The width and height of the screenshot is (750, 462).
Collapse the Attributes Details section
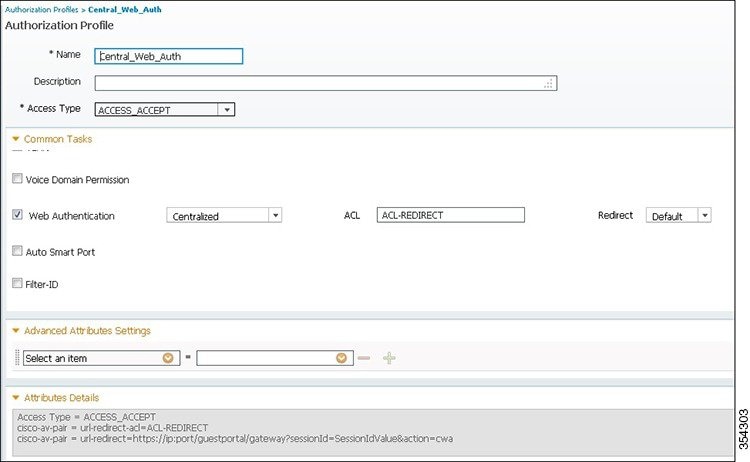point(15,397)
